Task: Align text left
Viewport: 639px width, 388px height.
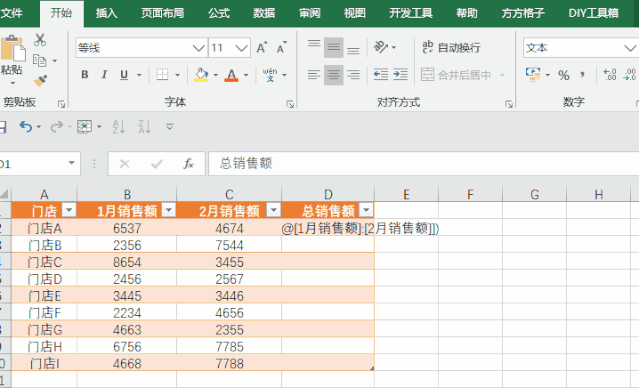Action: tap(314, 75)
